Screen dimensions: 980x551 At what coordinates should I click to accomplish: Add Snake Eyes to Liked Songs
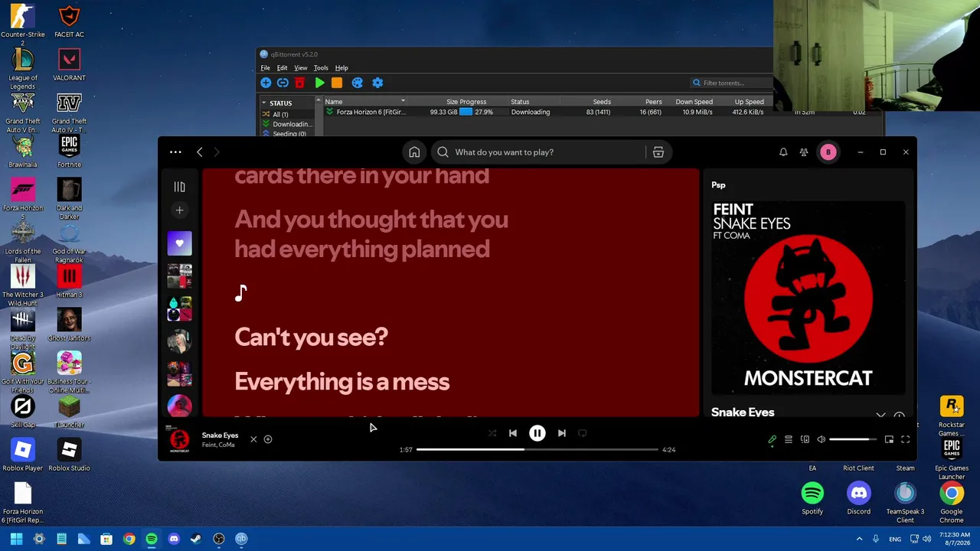tap(268, 439)
